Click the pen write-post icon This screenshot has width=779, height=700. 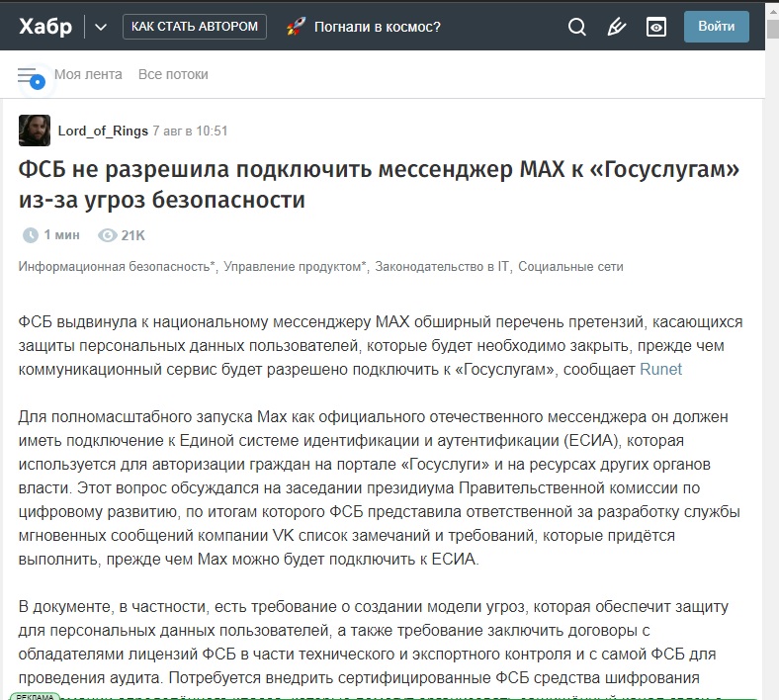pyautogui.click(x=617, y=27)
